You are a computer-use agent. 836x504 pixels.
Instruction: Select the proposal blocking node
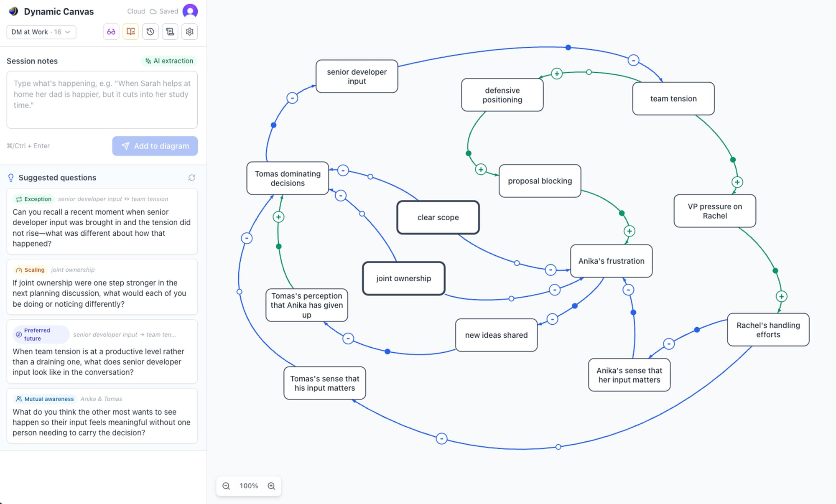pyautogui.click(x=540, y=181)
